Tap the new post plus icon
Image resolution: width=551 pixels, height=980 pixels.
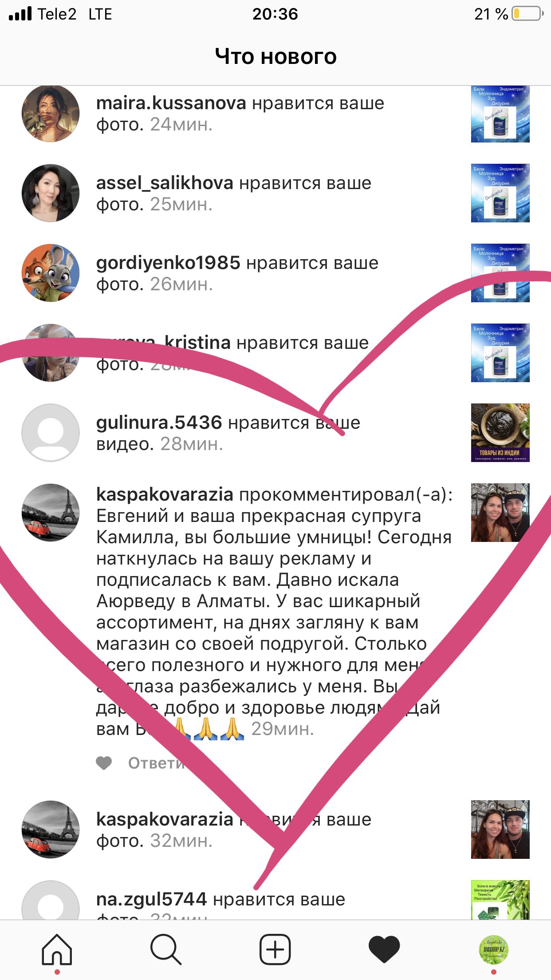[x=275, y=949]
